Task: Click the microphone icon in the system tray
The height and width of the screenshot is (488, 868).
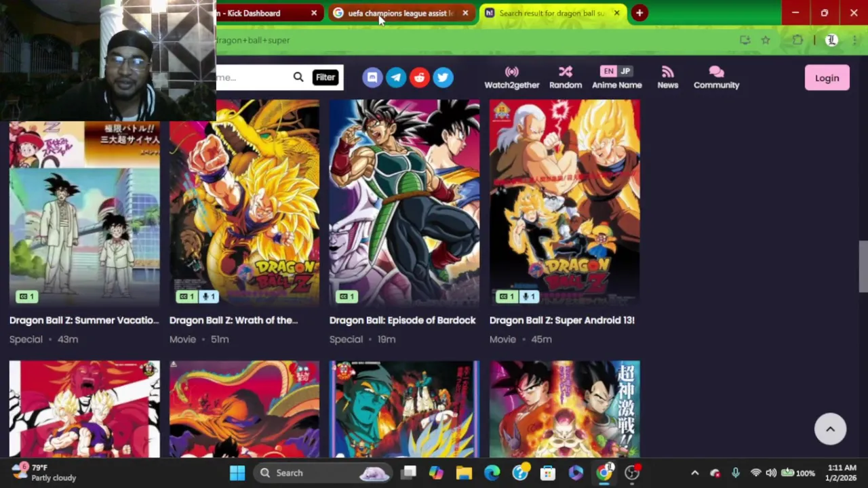Action: [735, 472]
